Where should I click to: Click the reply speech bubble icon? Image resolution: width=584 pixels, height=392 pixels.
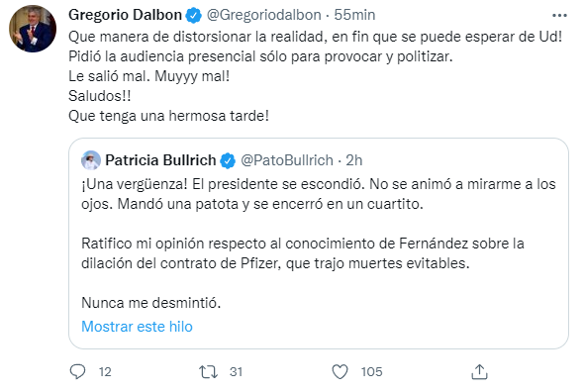tap(77, 371)
